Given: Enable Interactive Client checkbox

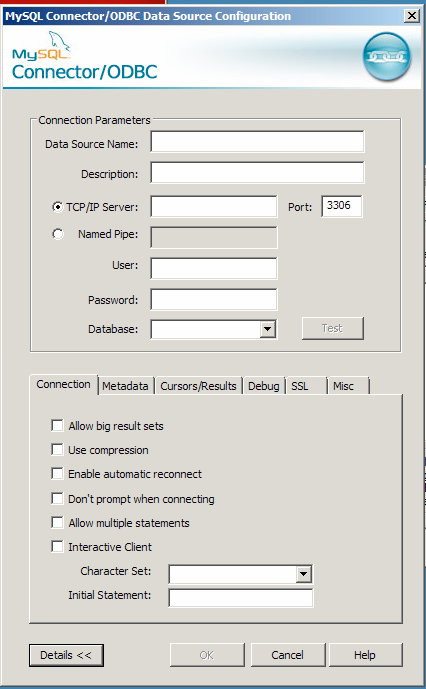Looking at the screenshot, I should (x=57, y=547).
